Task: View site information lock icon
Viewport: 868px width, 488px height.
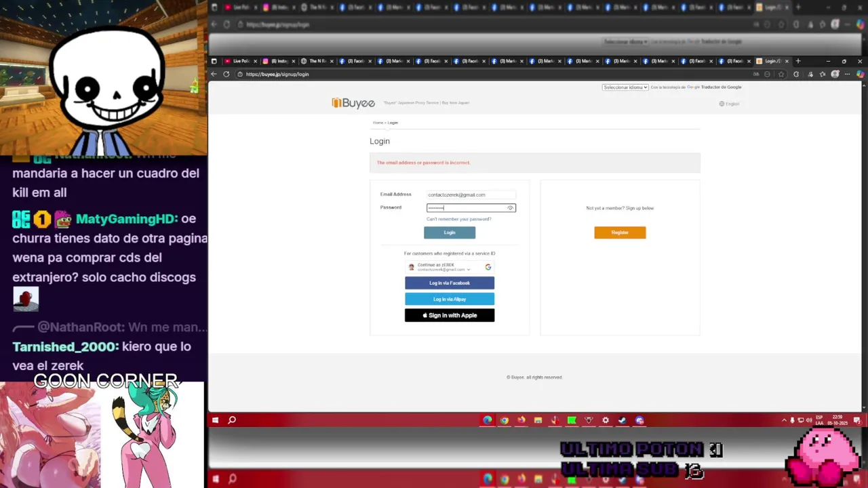Action: click(240, 74)
